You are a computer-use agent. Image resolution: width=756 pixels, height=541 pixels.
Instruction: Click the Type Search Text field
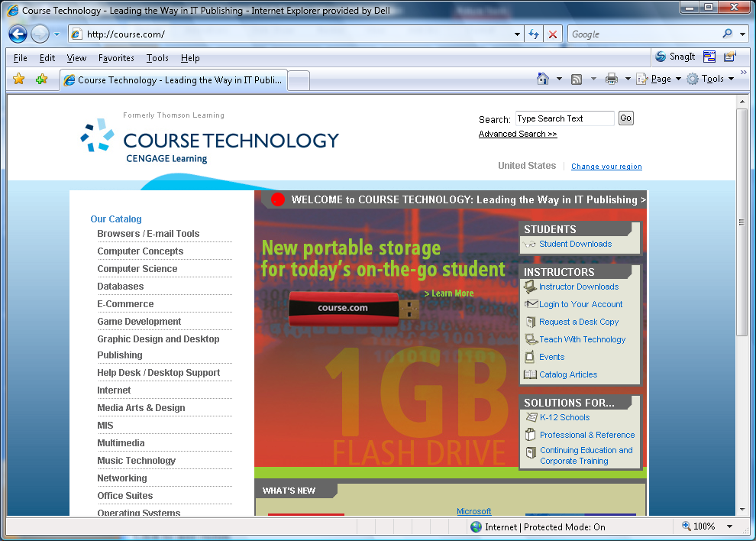tap(564, 118)
